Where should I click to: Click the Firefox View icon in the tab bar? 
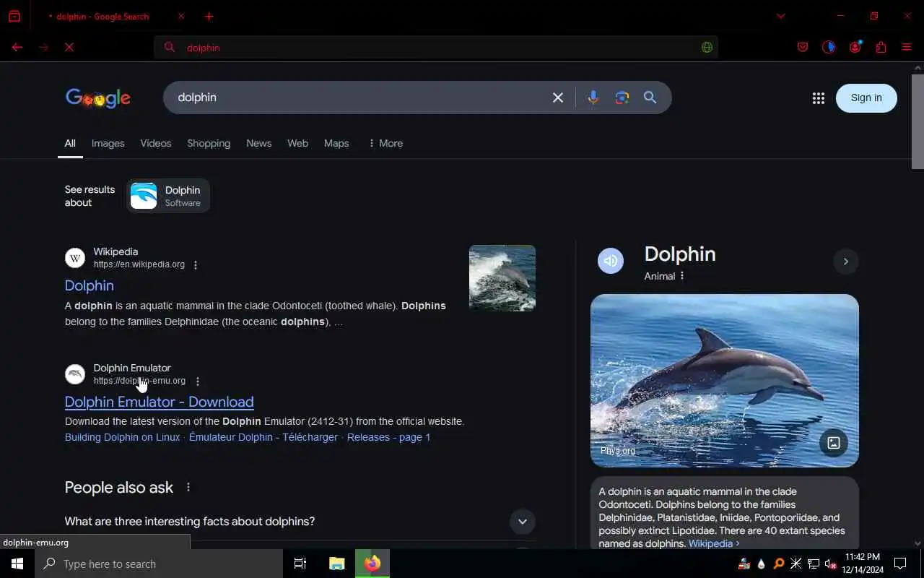(14, 16)
